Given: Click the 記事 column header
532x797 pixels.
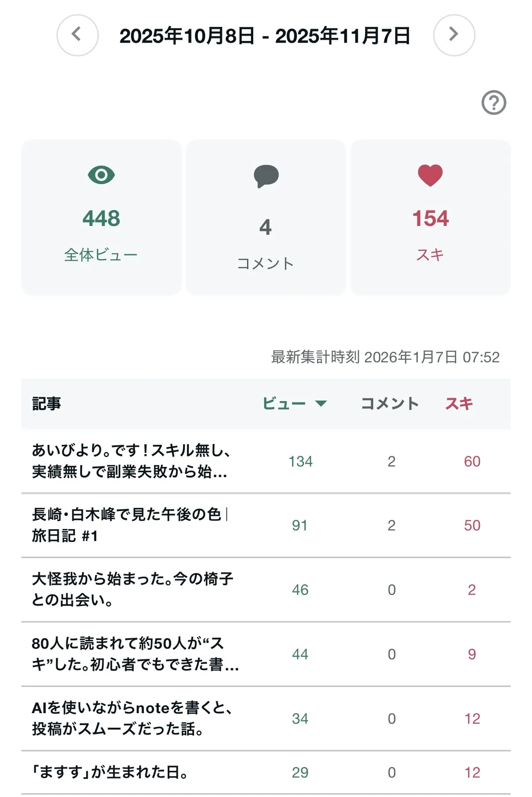Looking at the screenshot, I should (x=47, y=403).
